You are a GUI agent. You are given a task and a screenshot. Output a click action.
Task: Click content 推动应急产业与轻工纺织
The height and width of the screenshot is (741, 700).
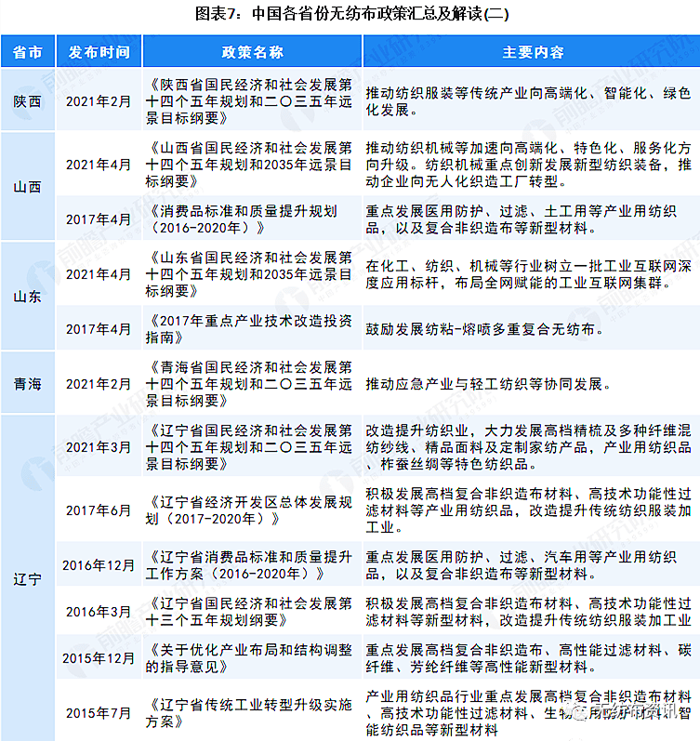488,384
